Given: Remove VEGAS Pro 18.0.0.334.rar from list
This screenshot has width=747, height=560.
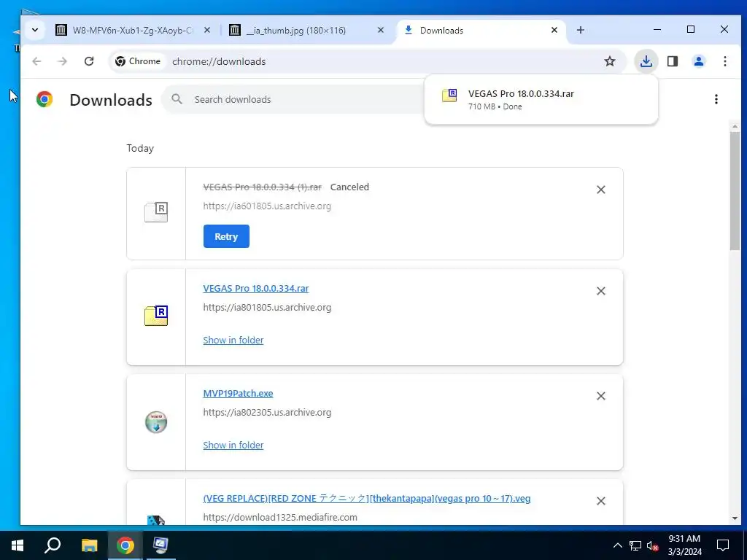Looking at the screenshot, I should 601,291.
